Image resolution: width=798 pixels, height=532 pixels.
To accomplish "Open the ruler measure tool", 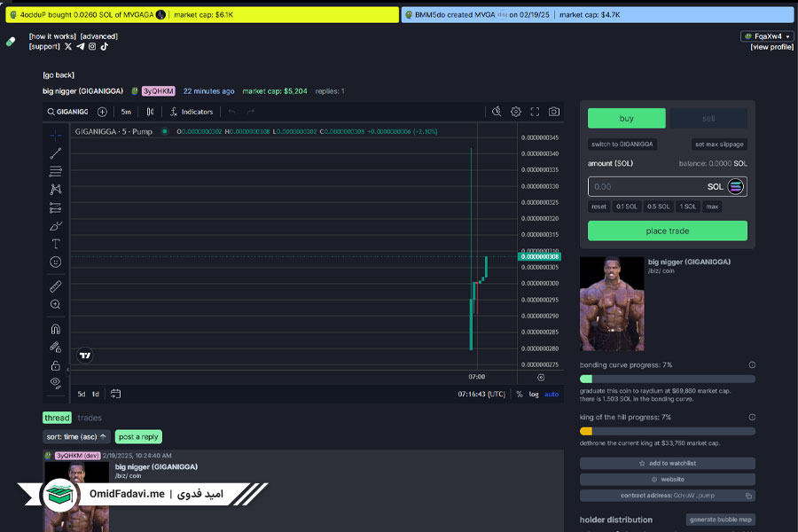I will point(56,286).
